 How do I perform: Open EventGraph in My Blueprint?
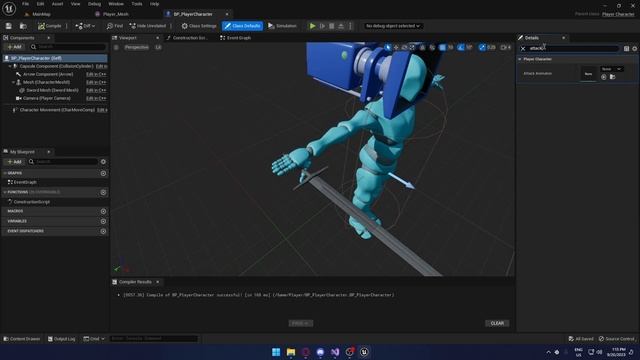click(x=22, y=182)
